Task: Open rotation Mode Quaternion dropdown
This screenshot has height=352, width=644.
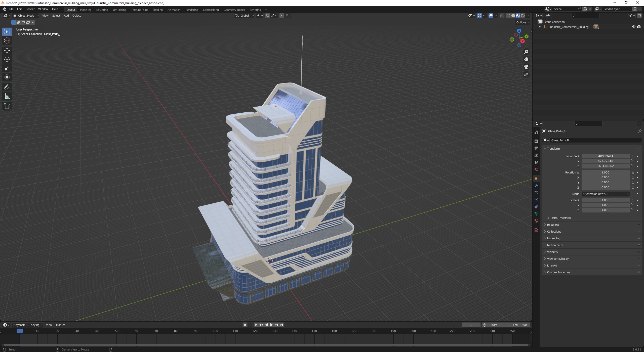Action: 606,194
